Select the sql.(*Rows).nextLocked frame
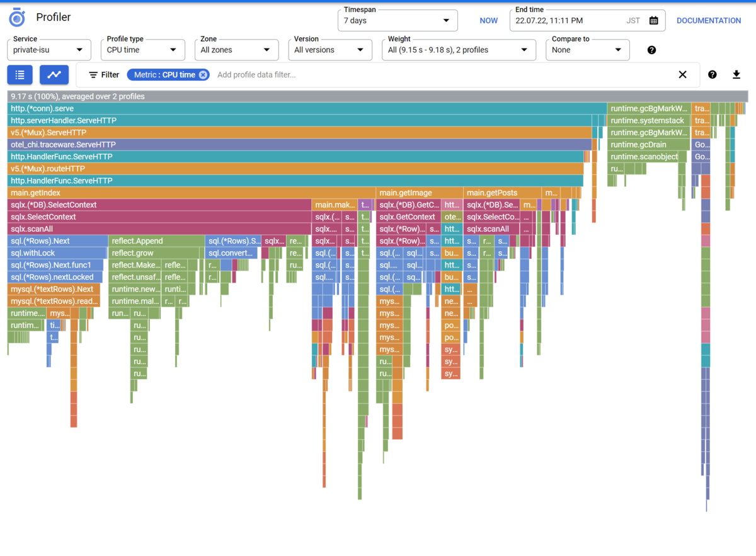This screenshot has height=556, width=756. 55,277
